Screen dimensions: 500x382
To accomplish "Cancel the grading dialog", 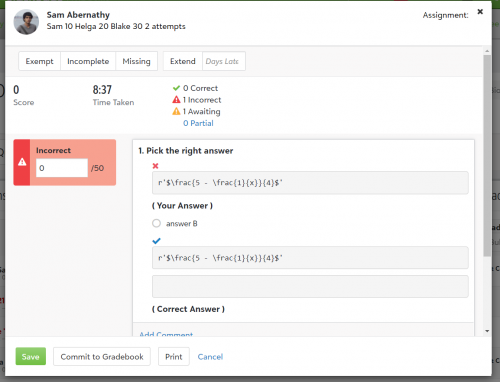I will tap(210, 357).
